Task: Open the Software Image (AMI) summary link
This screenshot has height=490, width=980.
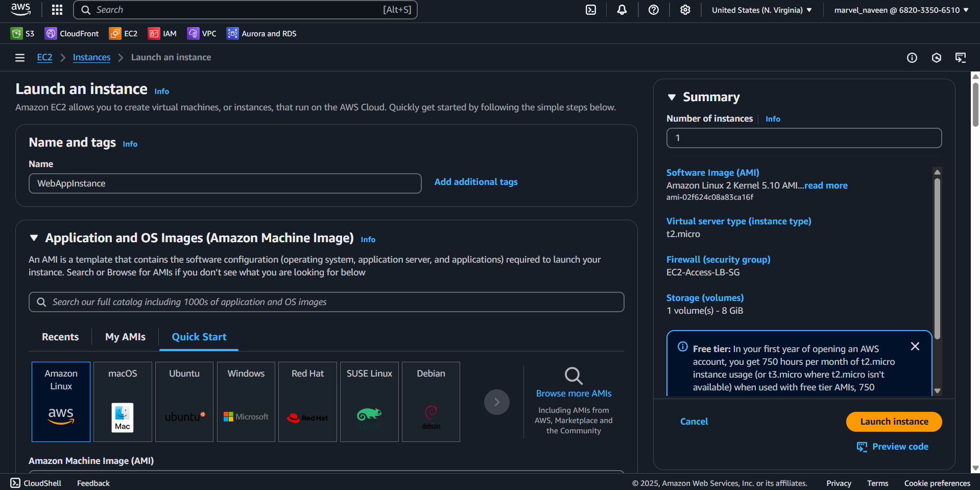Action: pos(713,173)
